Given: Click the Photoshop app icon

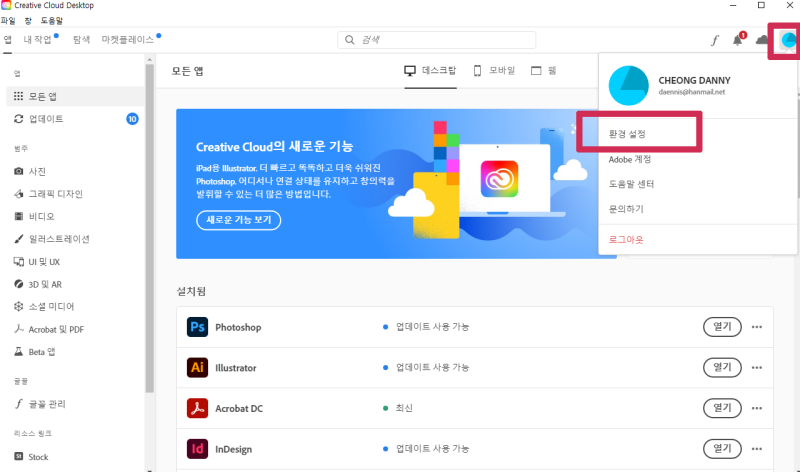Looking at the screenshot, I should pyautogui.click(x=197, y=327).
